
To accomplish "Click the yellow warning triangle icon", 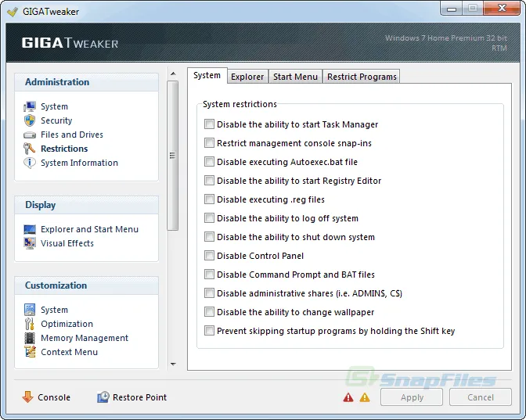I will pyautogui.click(x=365, y=397).
